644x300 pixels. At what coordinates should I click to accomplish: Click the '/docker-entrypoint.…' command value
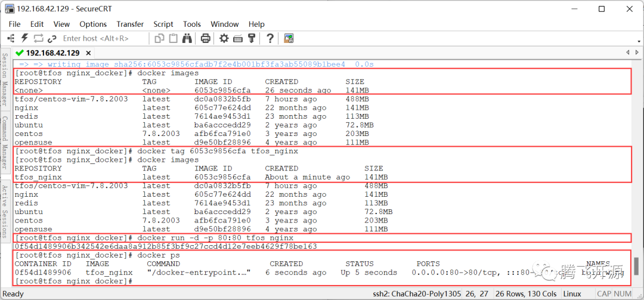click(199, 273)
